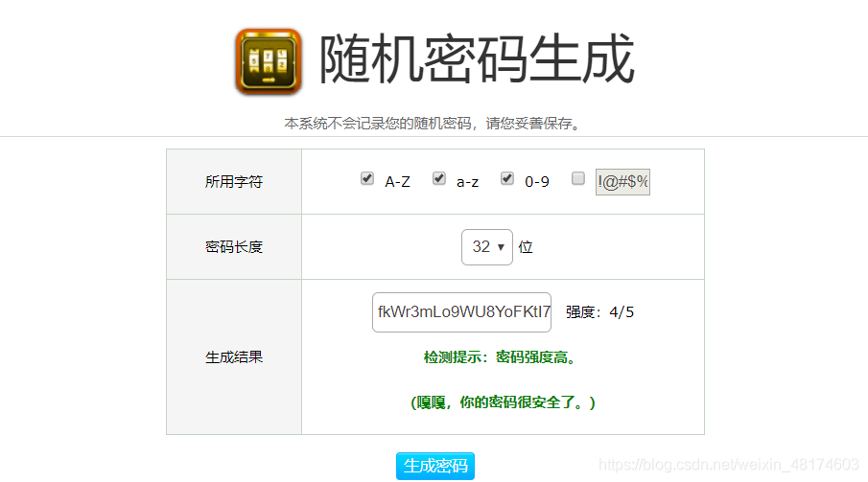Click the 随机密码生成 page title

tap(477, 58)
